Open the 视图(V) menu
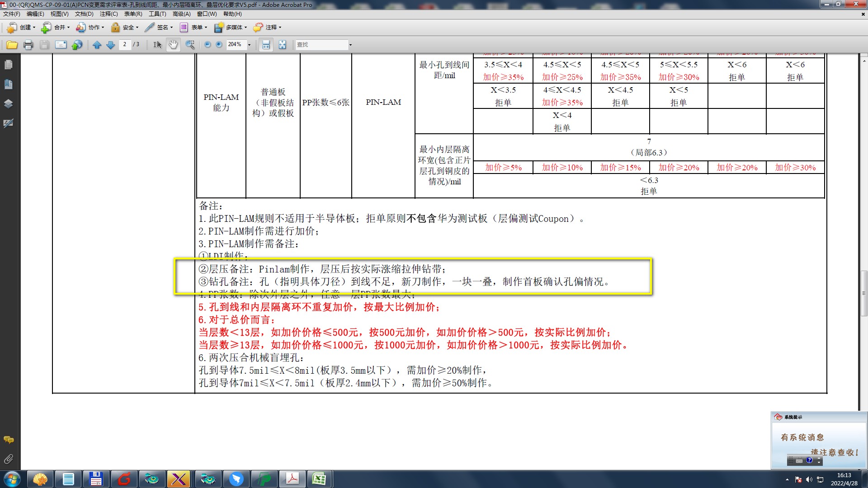868x488 pixels. pyautogui.click(x=59, y=14)
